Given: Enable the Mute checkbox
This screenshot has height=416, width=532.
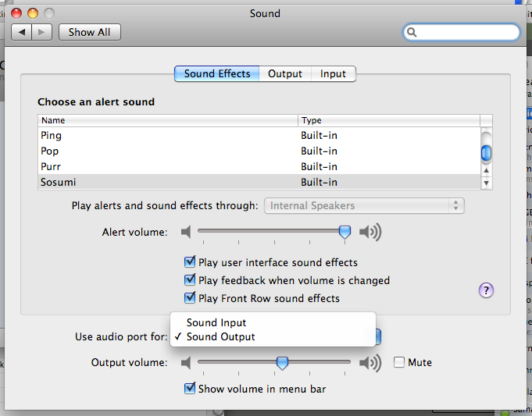Looking at the screenshot, I should [399, 362].
